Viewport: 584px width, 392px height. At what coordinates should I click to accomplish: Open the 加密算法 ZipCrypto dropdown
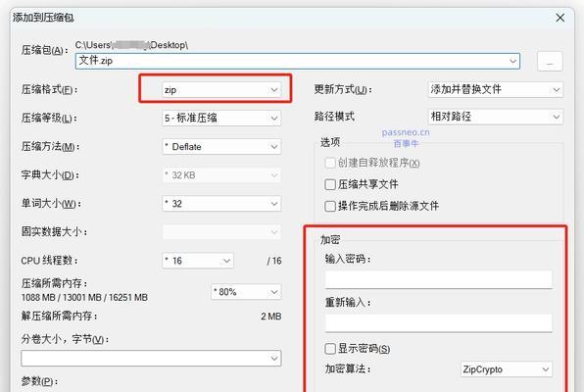click(507, 369)
